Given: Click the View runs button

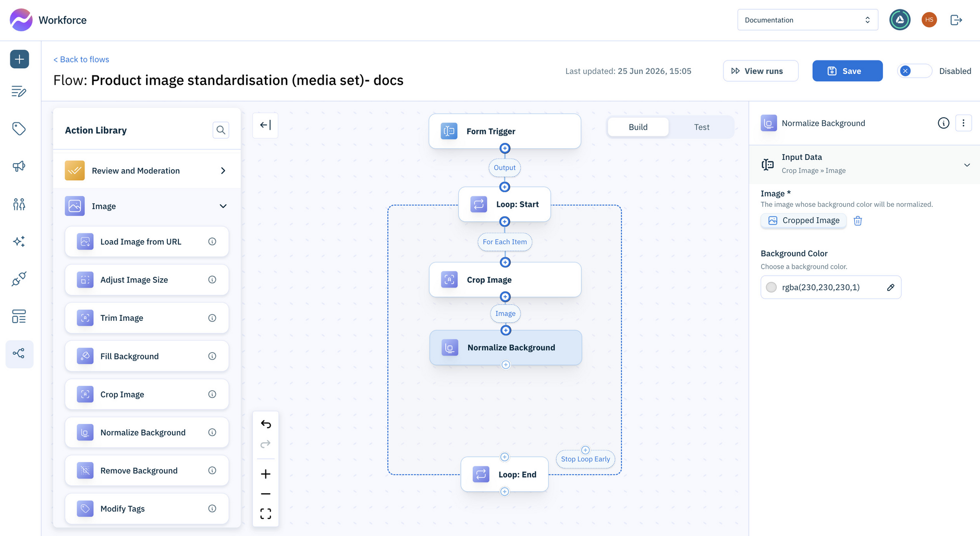Looking at the screenshot, I should pyautogui.click(x=761, y=71).
